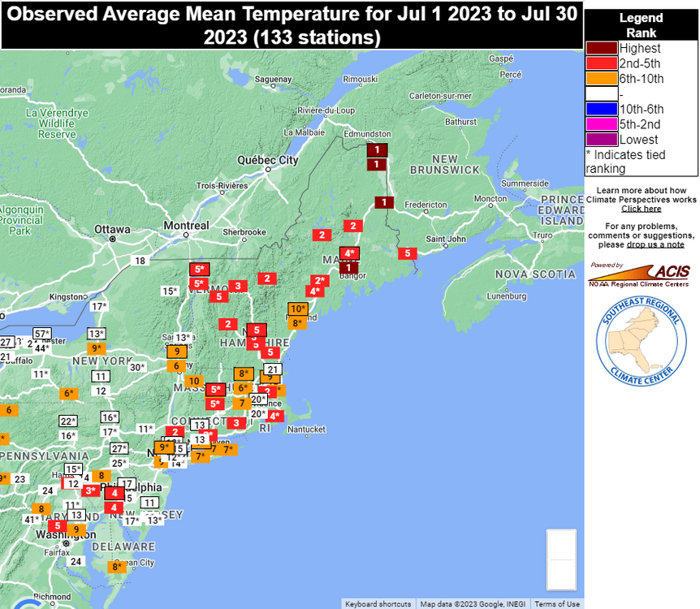Select the red marker 2* on Maine coast
Image resolution: width=700 pixels, height=609 pixels.
(320, 280)
